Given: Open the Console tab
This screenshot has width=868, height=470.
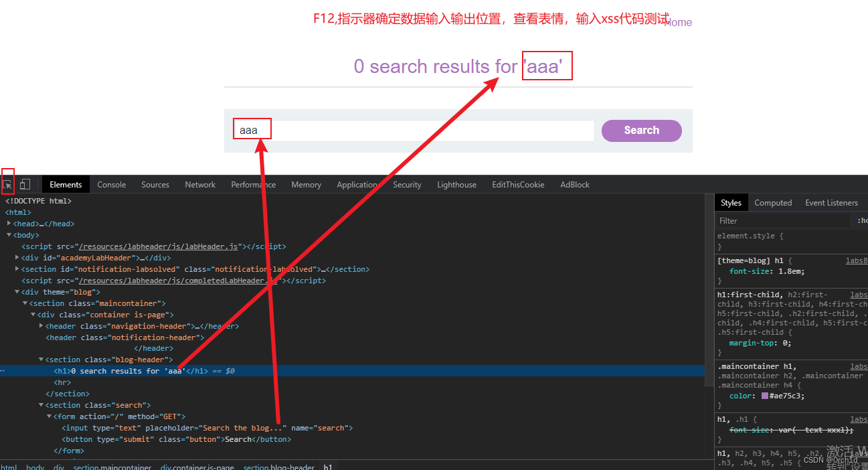Looking at the screenshot, I should tap(112, 185).
